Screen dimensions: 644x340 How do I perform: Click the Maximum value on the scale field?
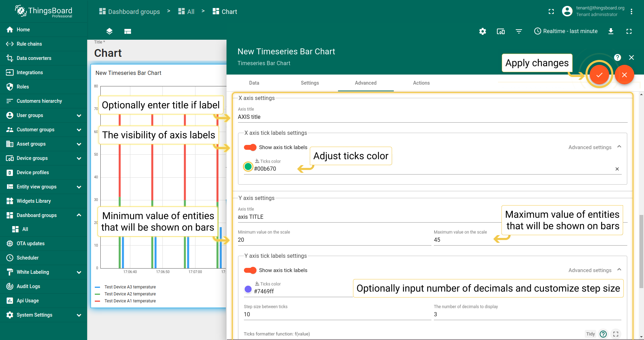point(530,240)
